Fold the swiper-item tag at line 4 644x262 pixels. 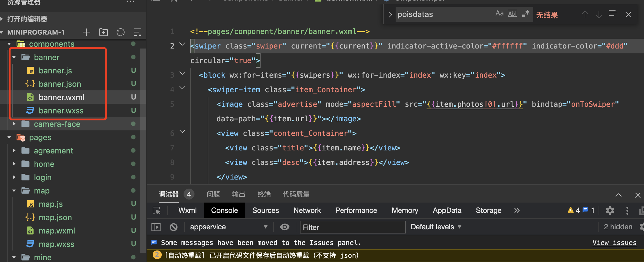[x=182, y=88]
